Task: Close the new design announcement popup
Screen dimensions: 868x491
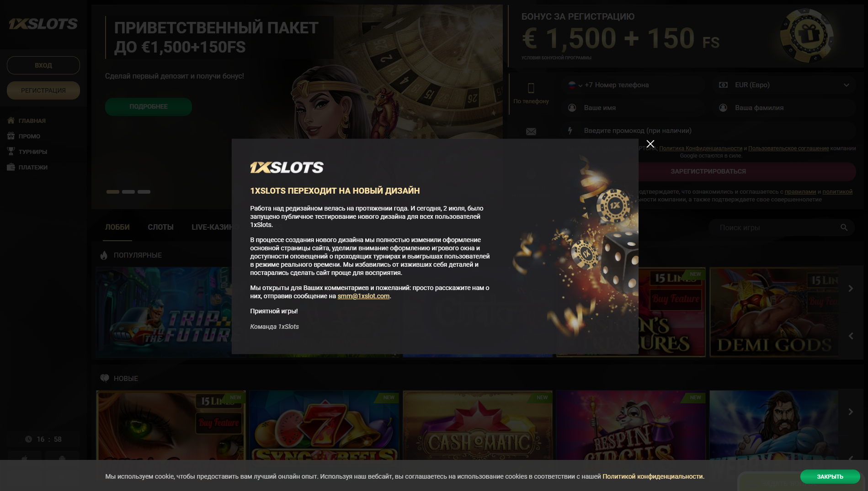Action: (x=650, y=144)
